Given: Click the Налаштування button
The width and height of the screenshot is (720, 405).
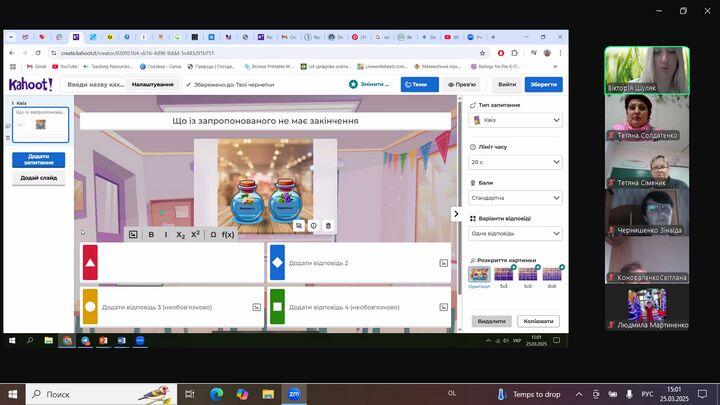Looking at the screenshot, I should tap(152, 84).
